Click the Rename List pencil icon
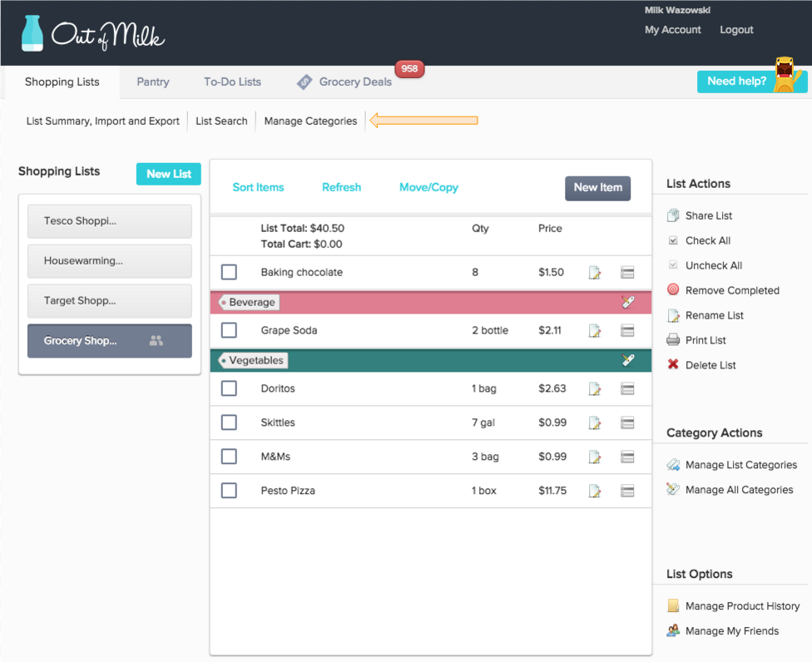 [673, 315]
